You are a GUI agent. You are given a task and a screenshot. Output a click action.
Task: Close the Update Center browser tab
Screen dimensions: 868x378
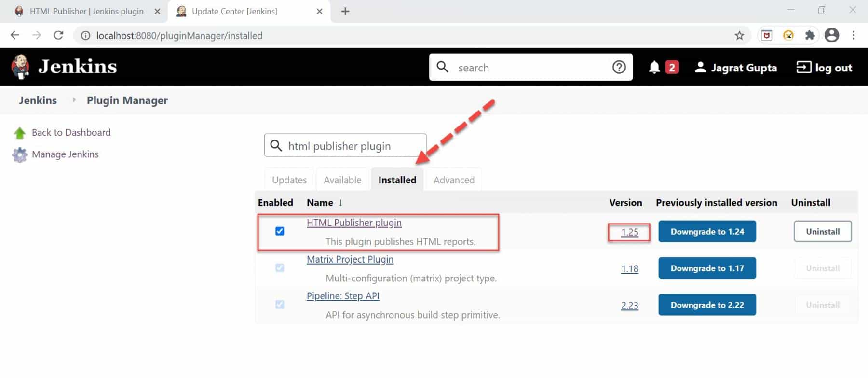tap(319, 11)
